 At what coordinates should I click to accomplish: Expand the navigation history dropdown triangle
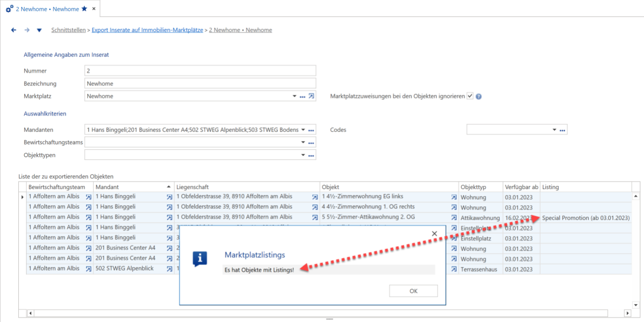(x=39, y=30)
